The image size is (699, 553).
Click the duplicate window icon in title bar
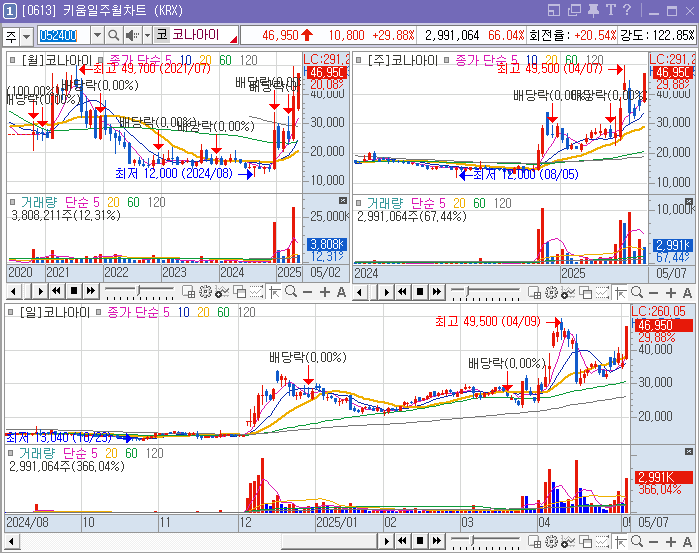click(x=574, y=10)
